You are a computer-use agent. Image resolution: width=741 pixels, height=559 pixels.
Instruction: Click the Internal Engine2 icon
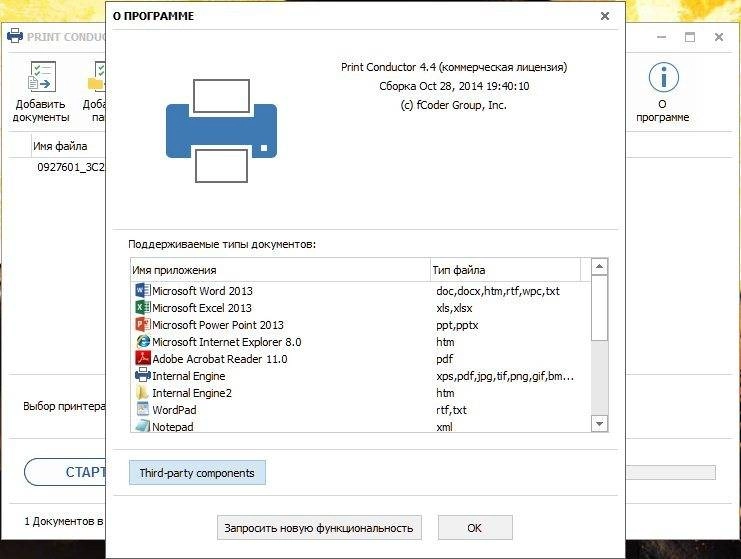pos(143,392)
